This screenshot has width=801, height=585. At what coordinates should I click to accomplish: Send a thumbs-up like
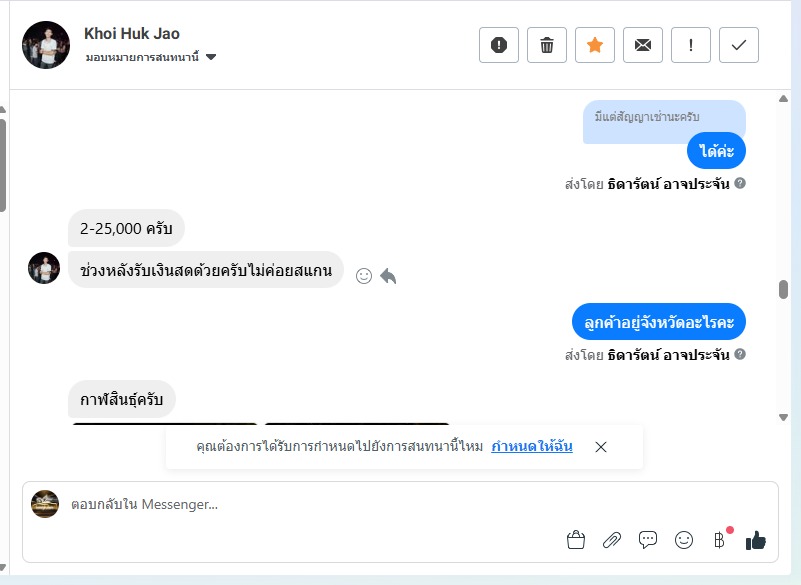point(756,540)
